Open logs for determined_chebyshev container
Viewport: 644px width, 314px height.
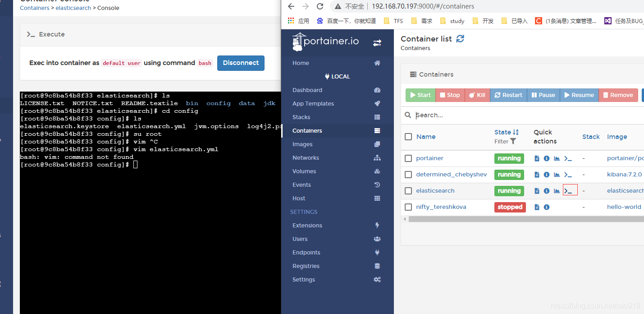(537, 175)
